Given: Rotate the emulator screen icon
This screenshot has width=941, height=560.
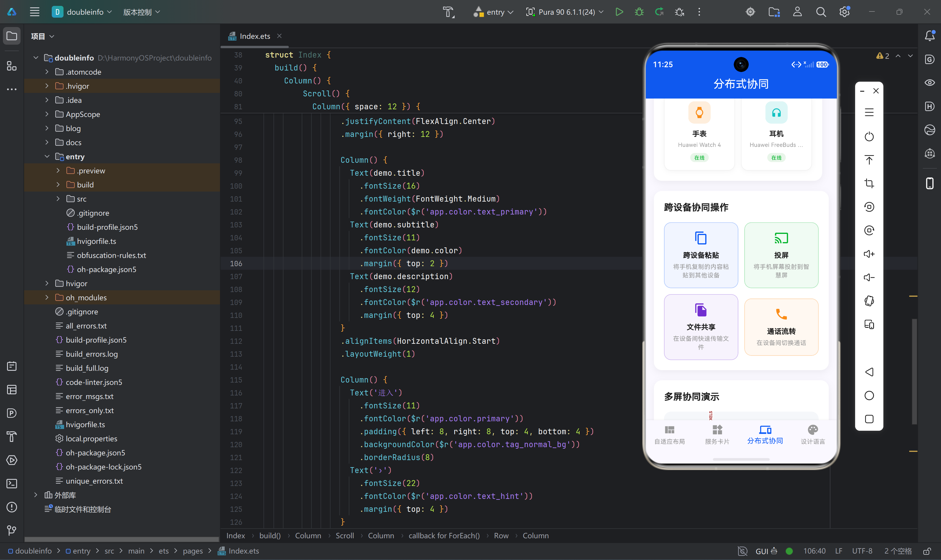Looking at the screenshot, I should click(x=869, y=301).
